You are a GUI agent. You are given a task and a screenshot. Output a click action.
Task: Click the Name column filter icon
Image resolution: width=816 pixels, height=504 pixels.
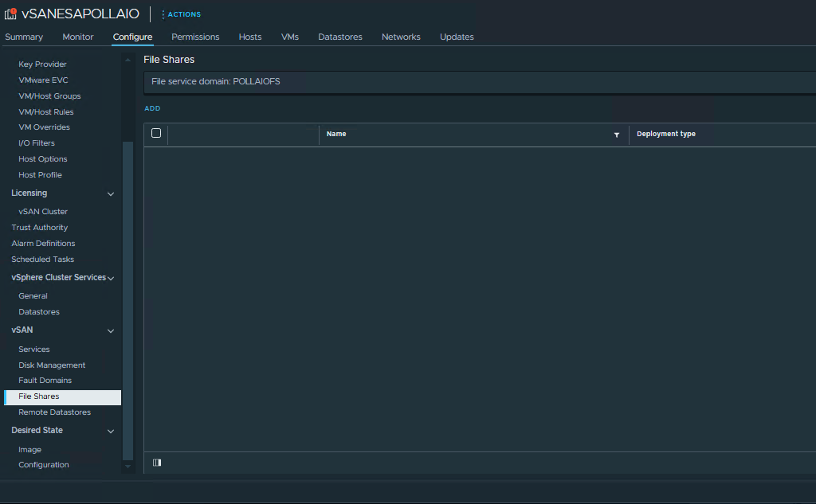pos(617,135)
